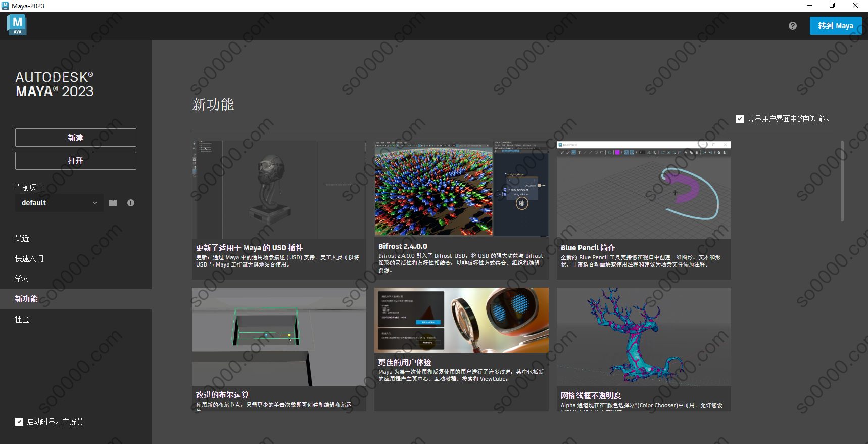The image size is (868, 444).
Task: Click the 更佳的用户体验 title
Action: [x=405, y=362]
